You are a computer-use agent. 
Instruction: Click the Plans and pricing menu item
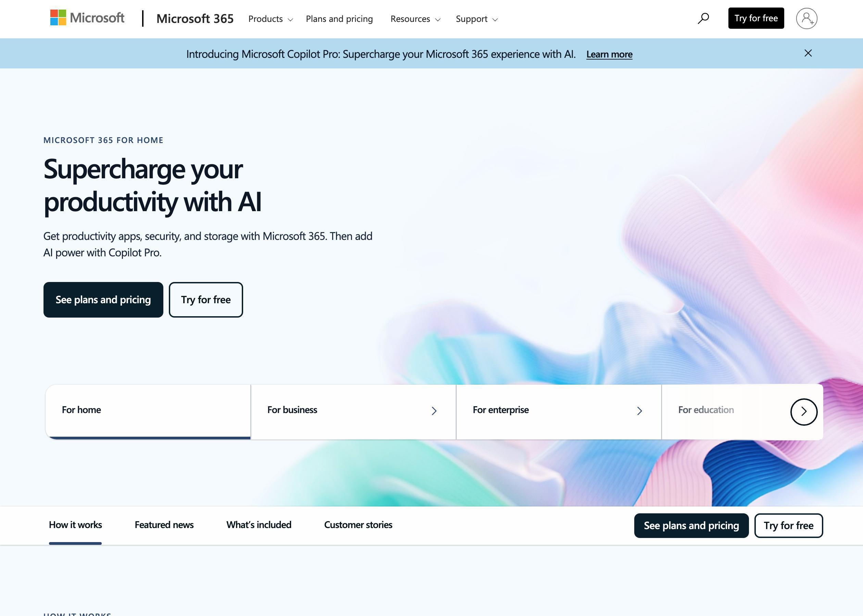click(x=339, y=18)
